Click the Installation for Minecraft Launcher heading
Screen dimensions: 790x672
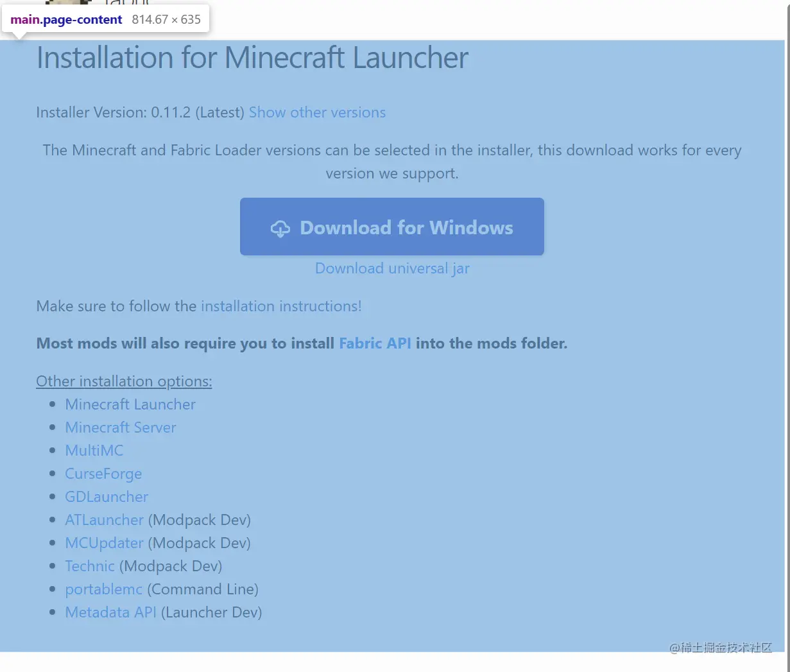tap(252, 58)
